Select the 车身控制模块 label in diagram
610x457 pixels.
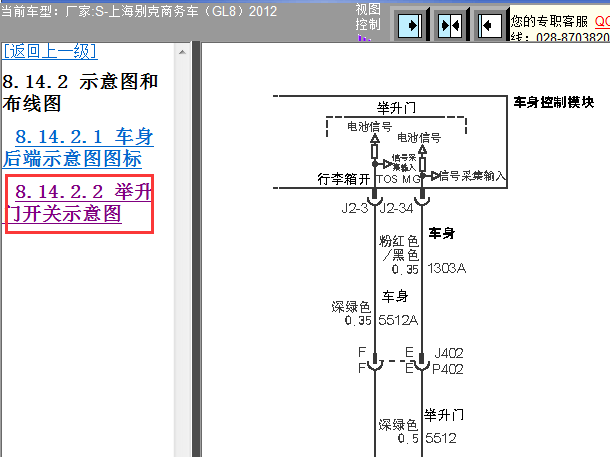(x=554, y=102)
